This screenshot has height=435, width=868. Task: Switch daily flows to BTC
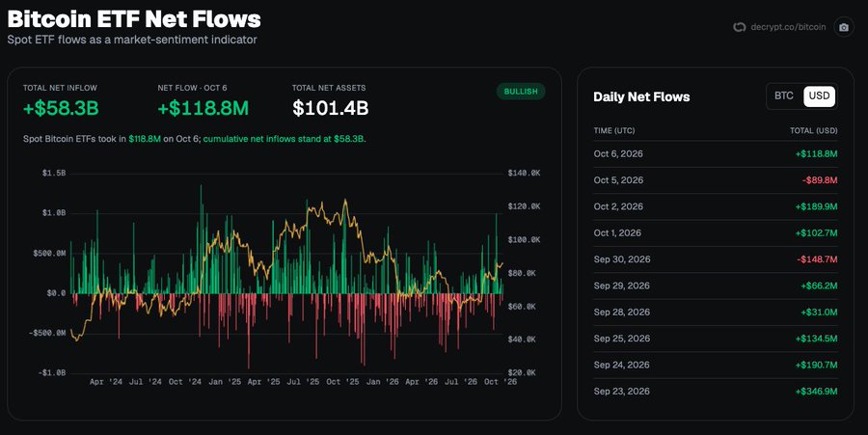(x=784, y=95)
